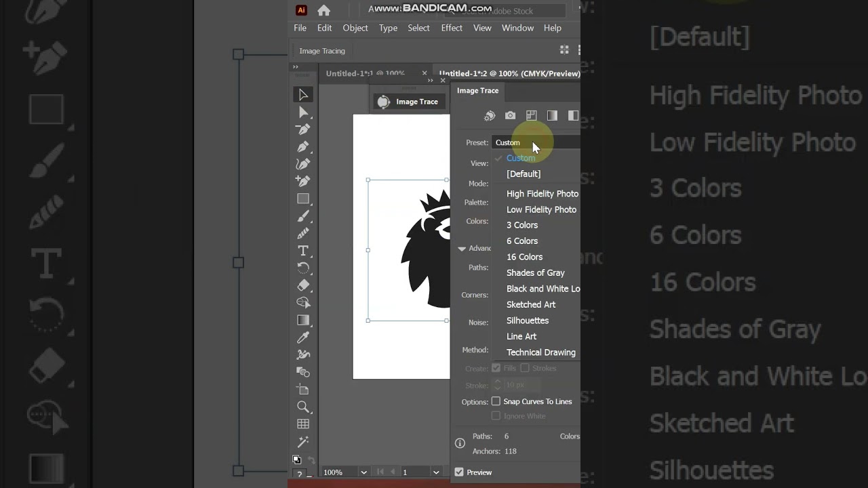The width and height of the screenshot is (868, 488).
Task: Collapse the Advanced section triangle
Action: 462,249
